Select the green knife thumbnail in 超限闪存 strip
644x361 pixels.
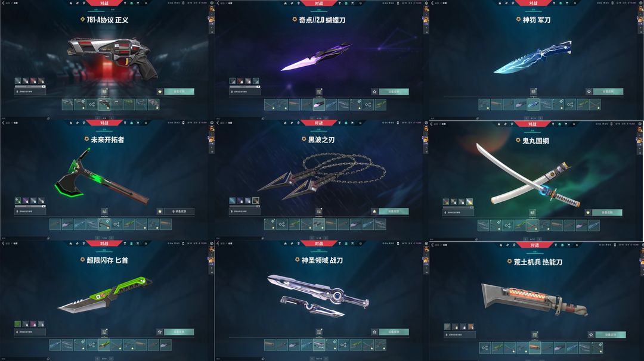[x=104, y=344]
